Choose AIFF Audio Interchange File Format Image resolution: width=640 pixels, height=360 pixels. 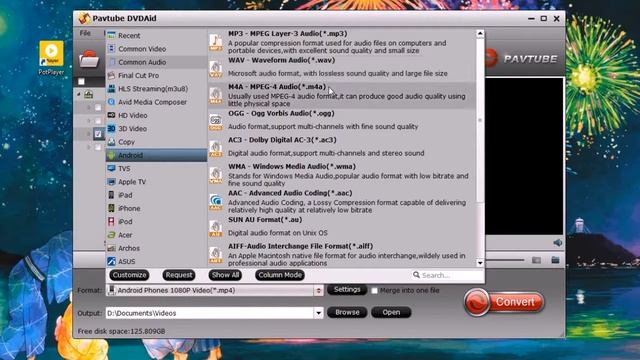point(342,255)
